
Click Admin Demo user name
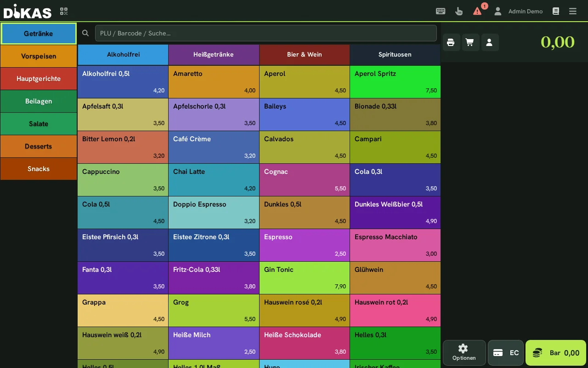pos(526,11)
